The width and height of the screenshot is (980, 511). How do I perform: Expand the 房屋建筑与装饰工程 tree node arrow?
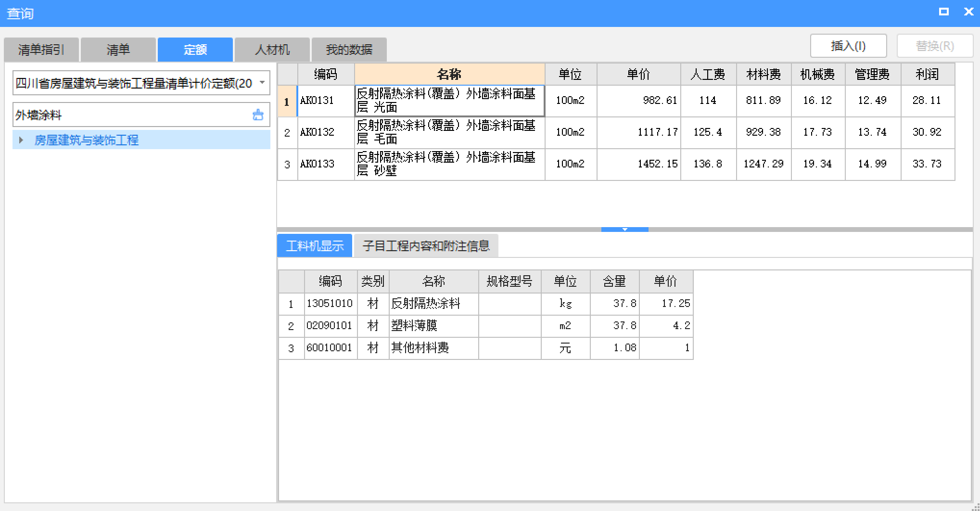click(21, 140)
